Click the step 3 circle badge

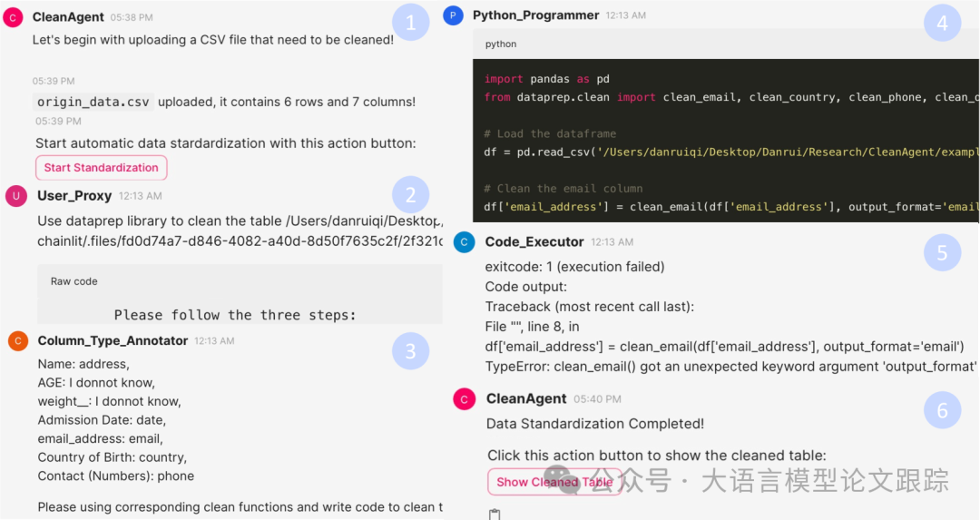pos(410,350)
